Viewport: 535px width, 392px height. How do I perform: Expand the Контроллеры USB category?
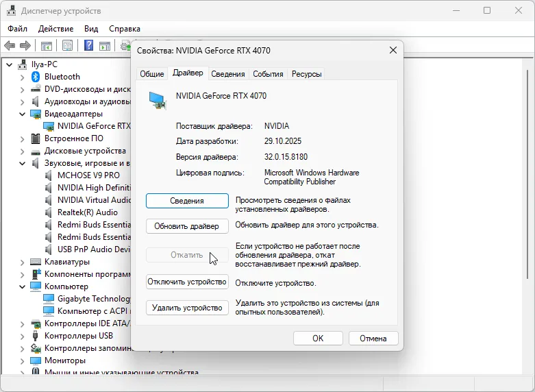click(22, 336)
